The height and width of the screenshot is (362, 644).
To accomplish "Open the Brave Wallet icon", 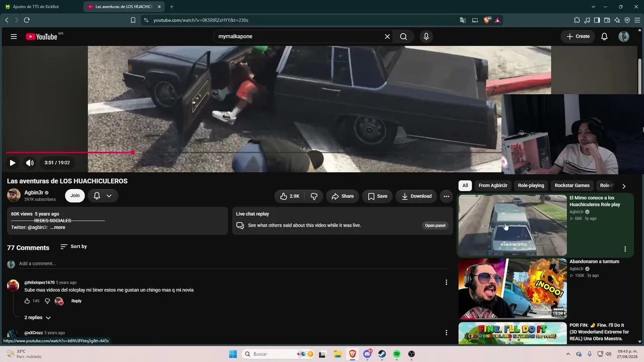I will [607, 20].
